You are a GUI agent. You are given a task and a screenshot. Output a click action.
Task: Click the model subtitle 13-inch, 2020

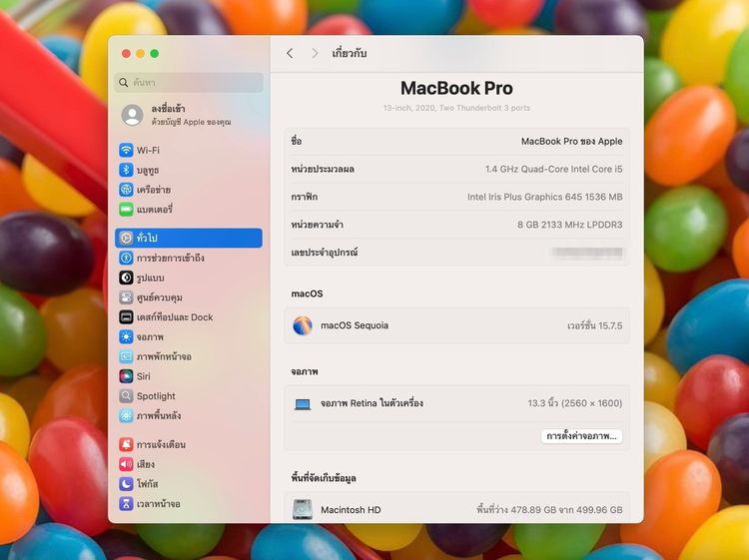tap(456, 108)
